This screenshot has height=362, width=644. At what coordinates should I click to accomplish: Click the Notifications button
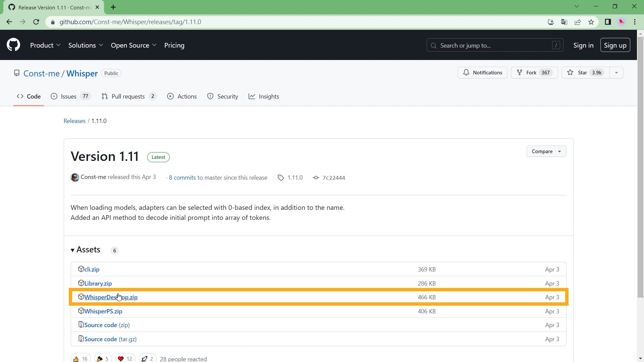click(x=482, y=73)
